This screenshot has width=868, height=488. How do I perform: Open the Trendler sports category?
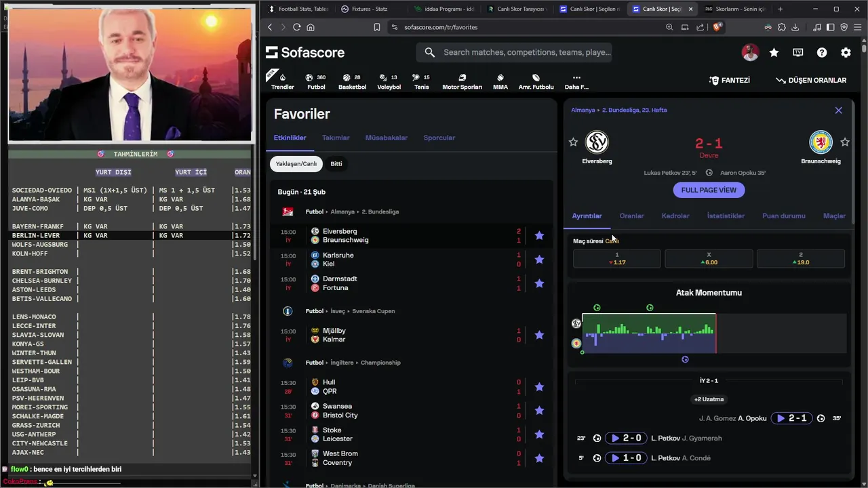282,81
